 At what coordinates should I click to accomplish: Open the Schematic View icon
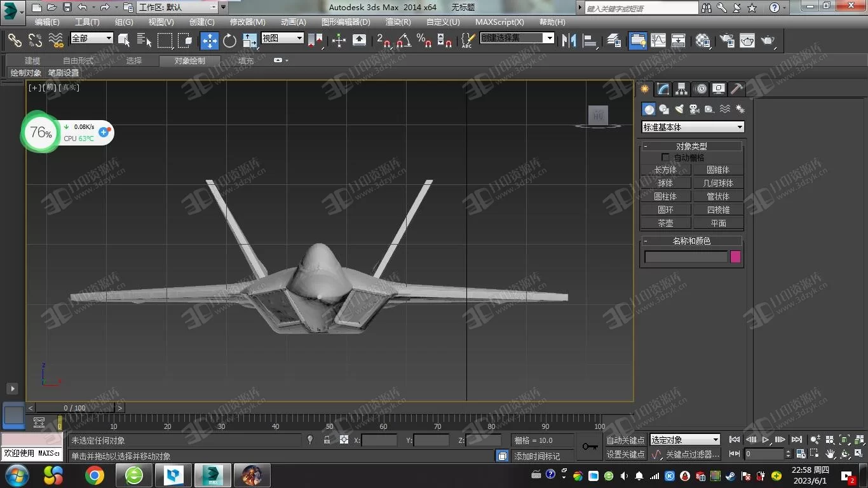[x=679, y=41]
